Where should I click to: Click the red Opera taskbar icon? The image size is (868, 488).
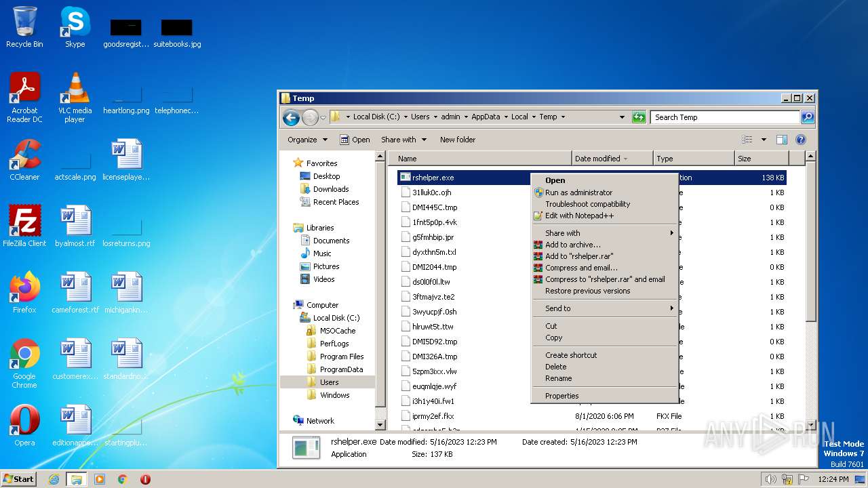tap(145, 479)
